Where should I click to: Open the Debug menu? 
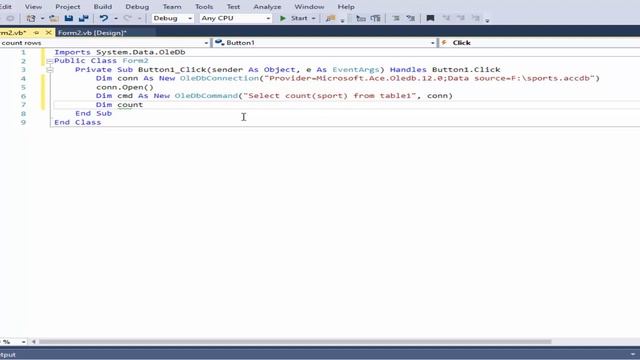(x=137, y=7)
